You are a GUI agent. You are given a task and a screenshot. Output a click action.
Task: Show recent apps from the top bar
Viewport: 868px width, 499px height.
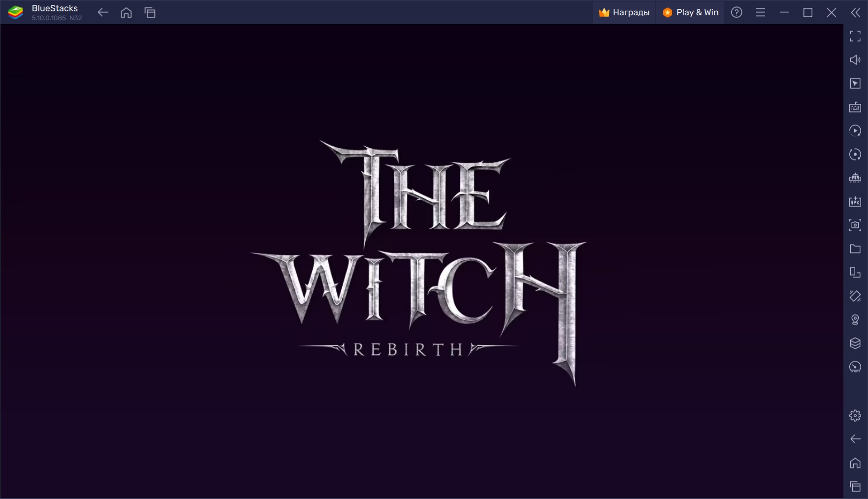pyautogui.click(x=150, y=12)
